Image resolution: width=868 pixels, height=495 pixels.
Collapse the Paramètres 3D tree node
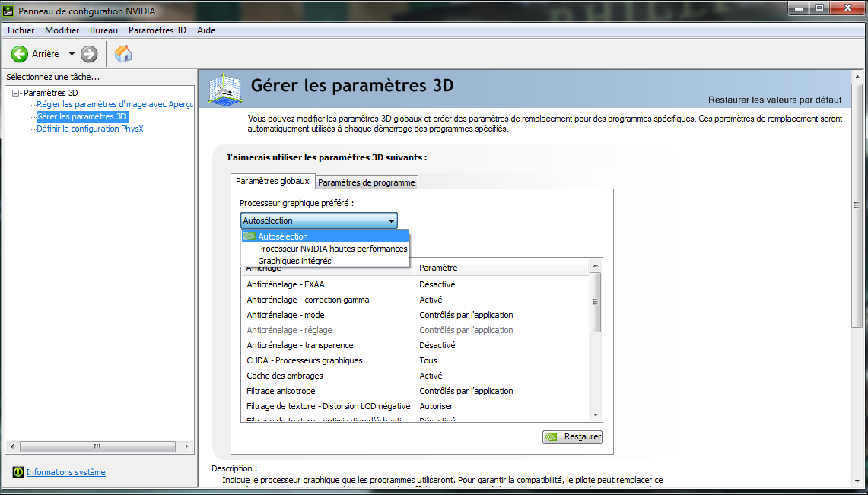(15, 93)
